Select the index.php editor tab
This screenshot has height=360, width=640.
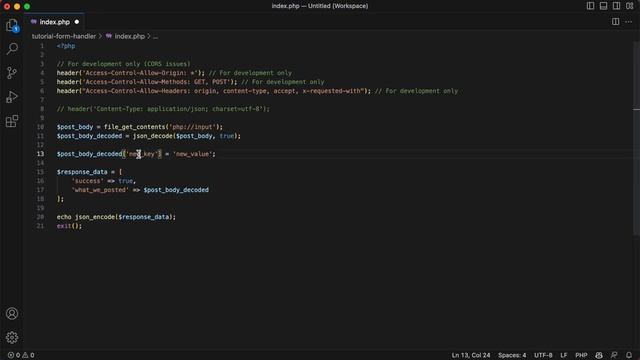(x=54, y=22)
